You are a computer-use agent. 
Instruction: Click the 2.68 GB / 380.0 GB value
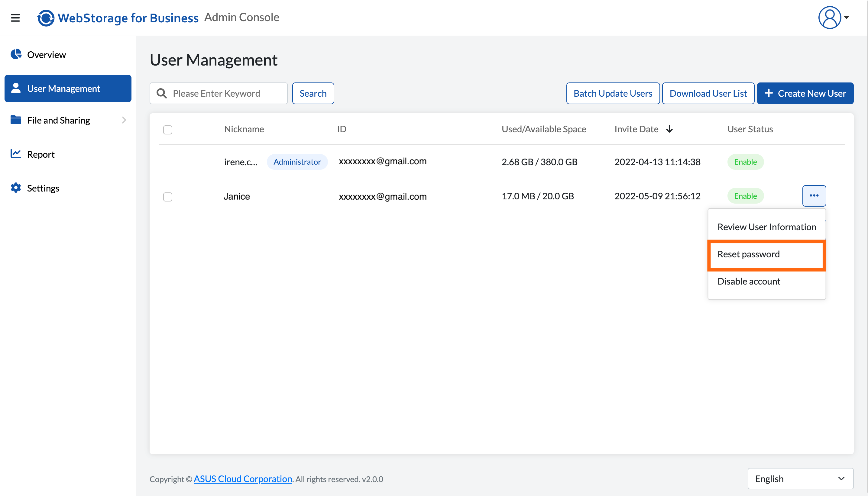[x=539, y=162]
